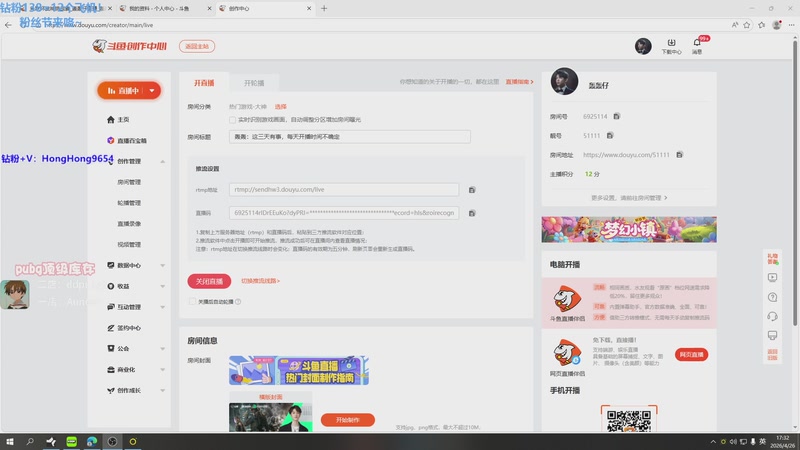
Task: Open the 下载中心 download icon
Action: pyautogui.click(x=672, y=46)
